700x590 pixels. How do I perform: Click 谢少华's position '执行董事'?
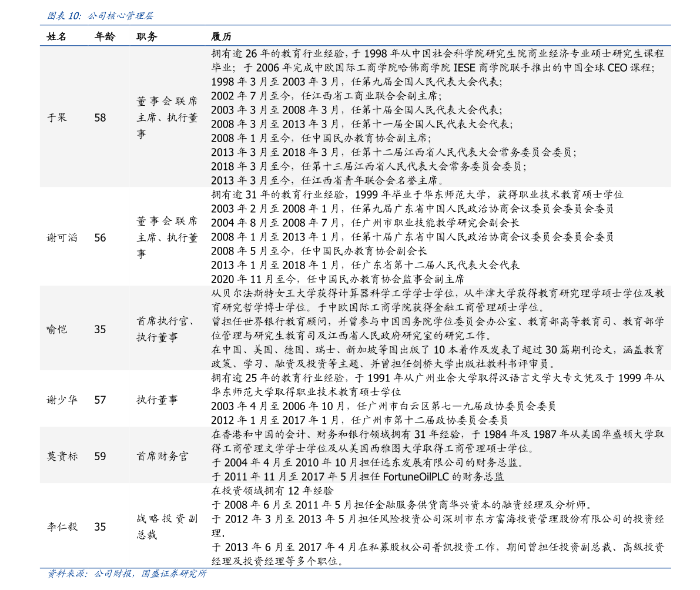(x=157, y=400)
